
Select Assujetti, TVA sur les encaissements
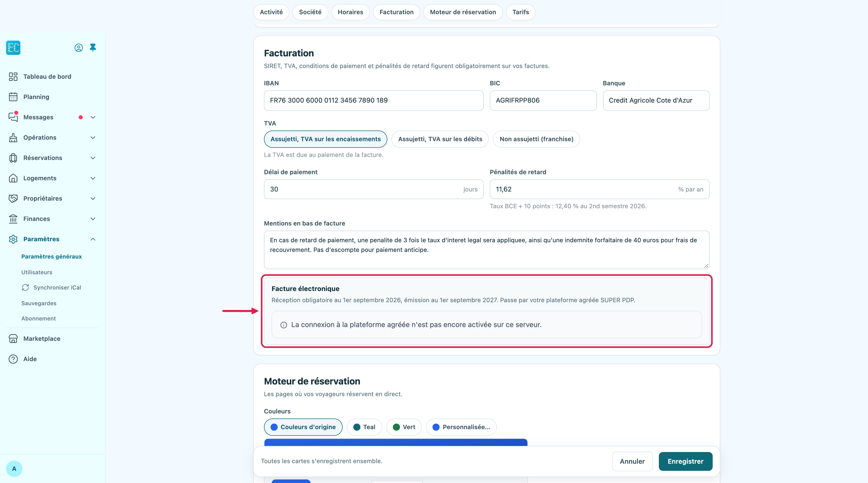[x=325, y=139]
